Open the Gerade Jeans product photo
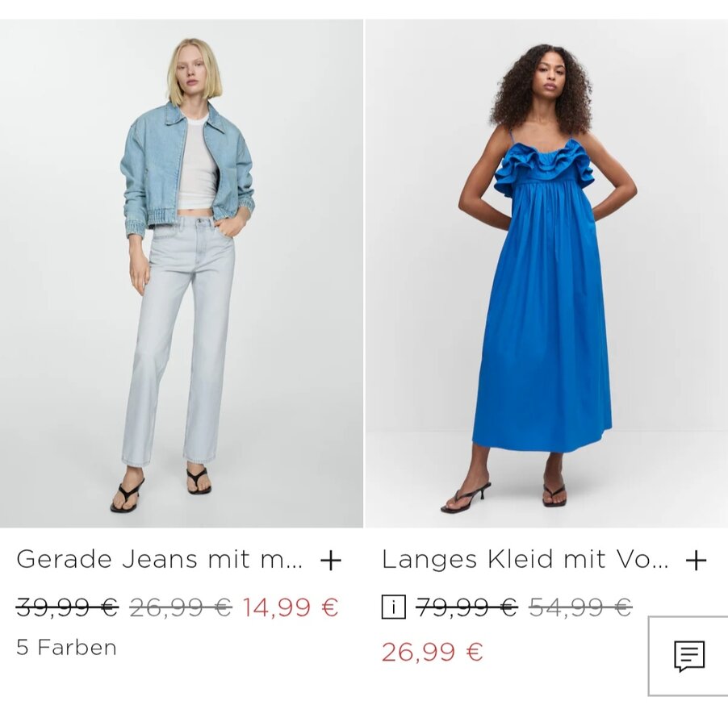Screen dimensions: 728x726 [x=182, y=273]
